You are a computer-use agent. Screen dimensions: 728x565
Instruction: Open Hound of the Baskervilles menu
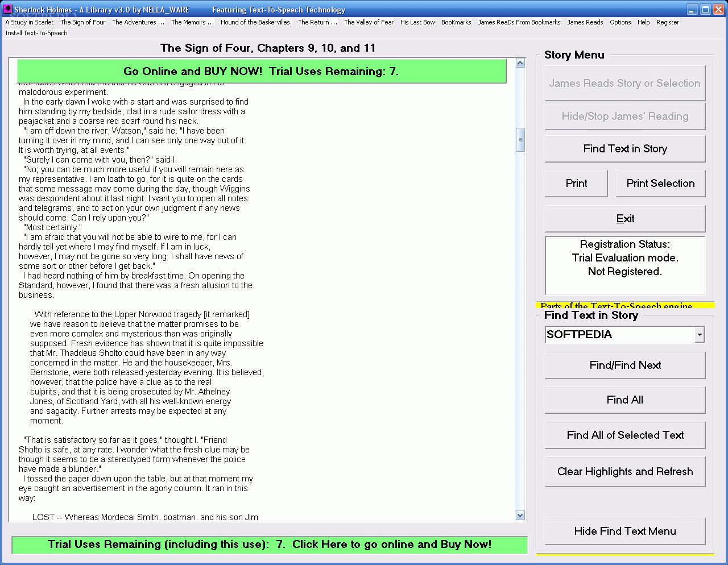click(x=255, y=22)
